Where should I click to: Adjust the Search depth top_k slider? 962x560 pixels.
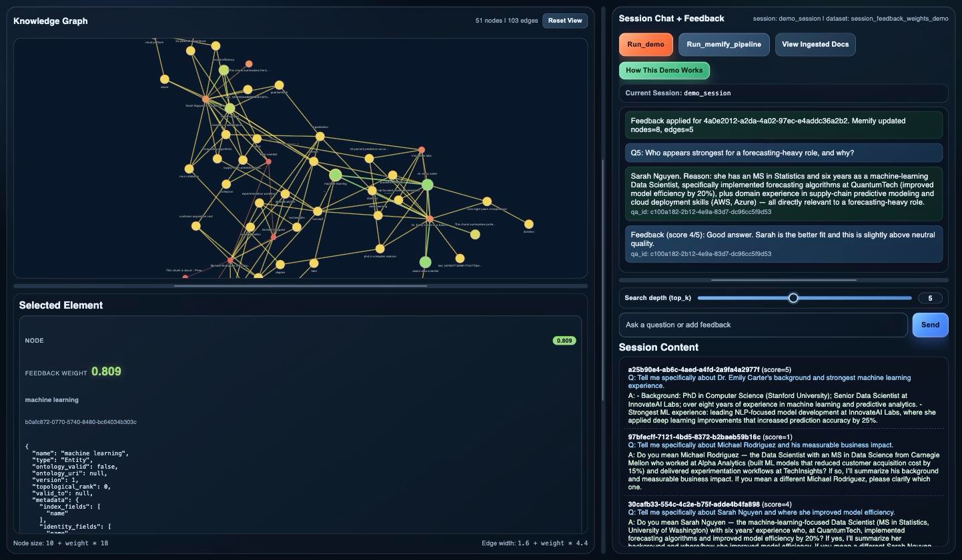click(x=805, y=298)
